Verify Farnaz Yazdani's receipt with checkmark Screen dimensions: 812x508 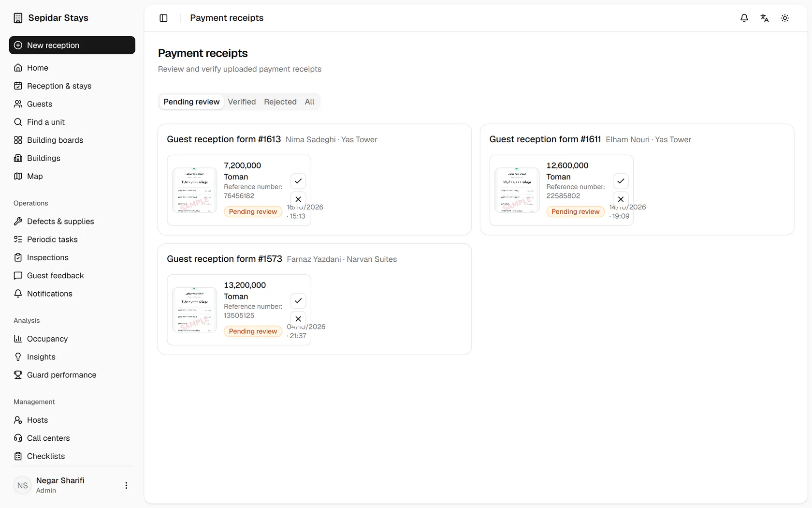point(298,300)
